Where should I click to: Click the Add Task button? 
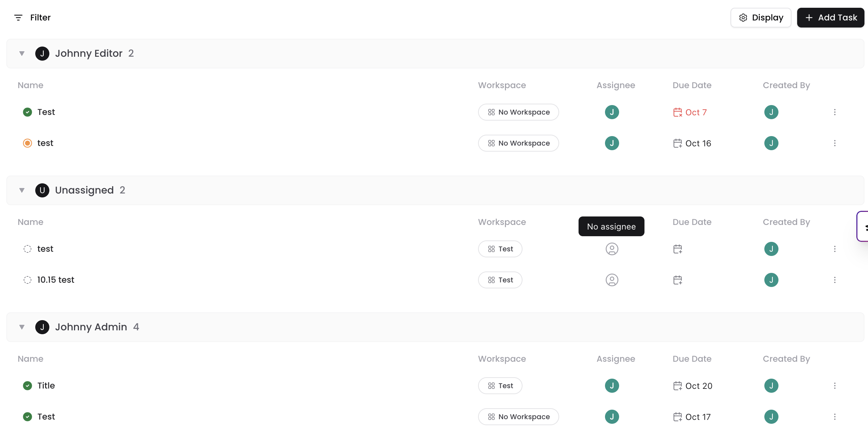coord(831,18)
